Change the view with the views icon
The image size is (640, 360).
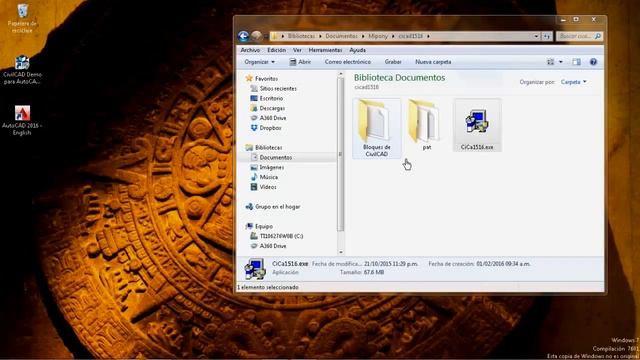tap(551, 62)
